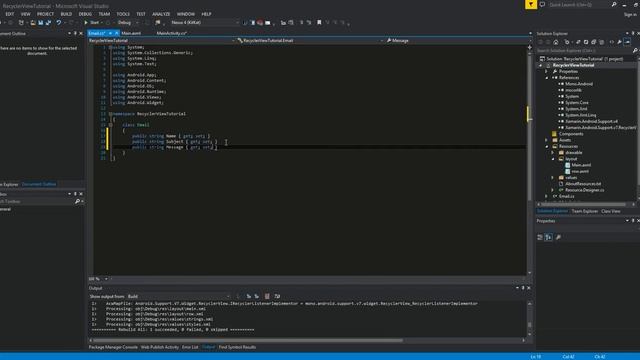The image size is (640, 360).
Task: Pin the Properties panel
Action: [x=633, y=221]
